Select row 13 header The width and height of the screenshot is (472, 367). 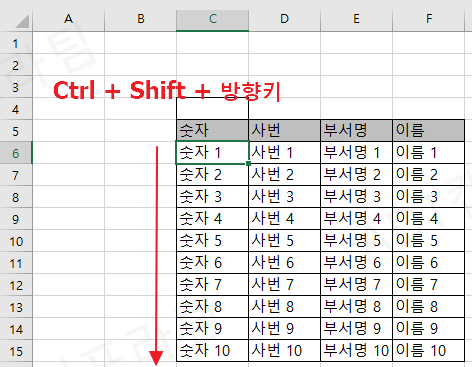pyautogui.click(x=16, y=307)
